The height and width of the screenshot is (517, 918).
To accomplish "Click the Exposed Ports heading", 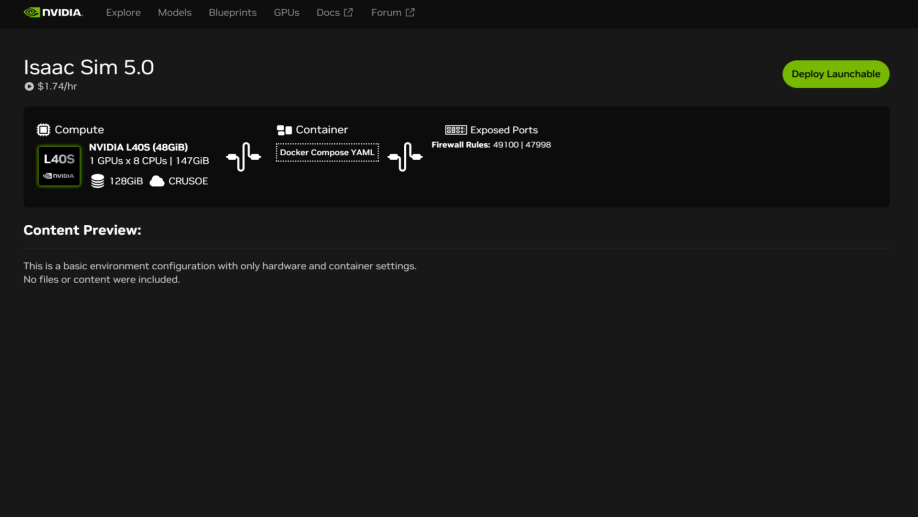I will [x=503, y=129].
